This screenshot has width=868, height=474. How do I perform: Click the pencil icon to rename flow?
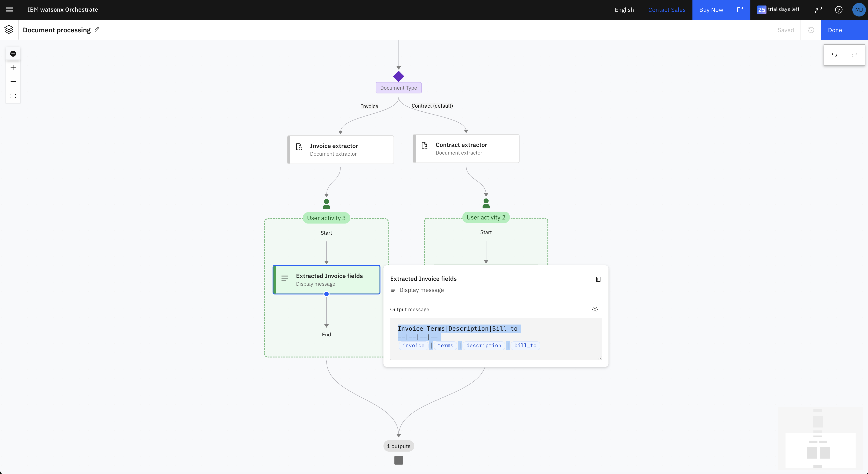coord(97,30)
